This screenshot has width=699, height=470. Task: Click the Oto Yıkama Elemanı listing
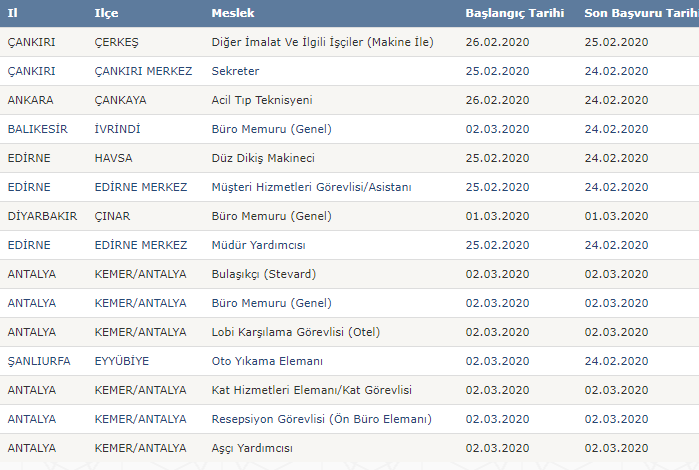(266, 361)
